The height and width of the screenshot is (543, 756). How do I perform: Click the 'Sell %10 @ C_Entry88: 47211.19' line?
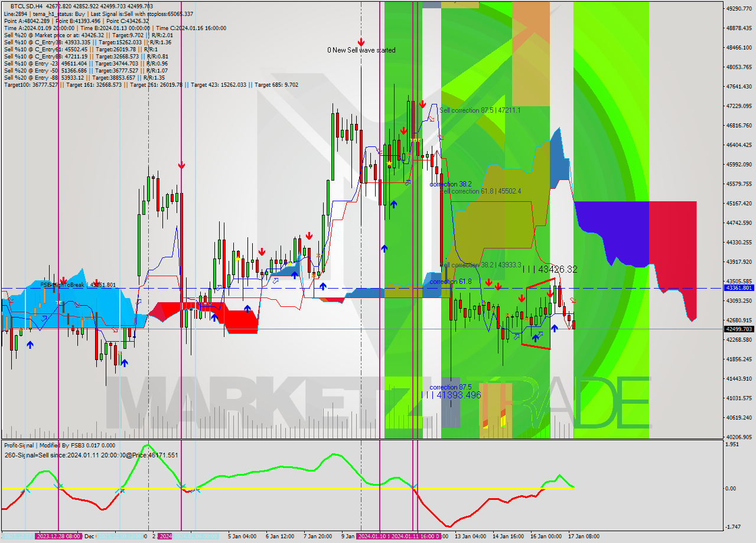[x=86, y=56]
